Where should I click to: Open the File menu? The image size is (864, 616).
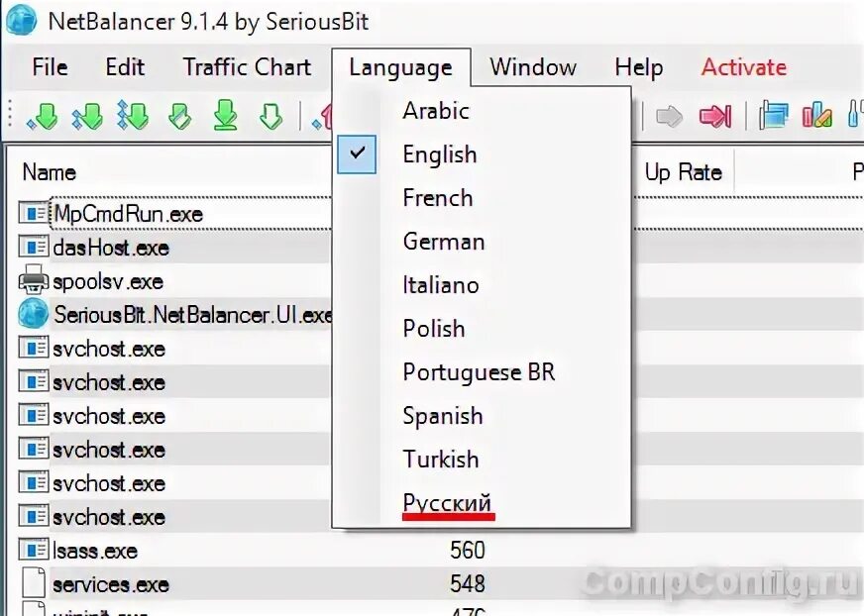51,67
